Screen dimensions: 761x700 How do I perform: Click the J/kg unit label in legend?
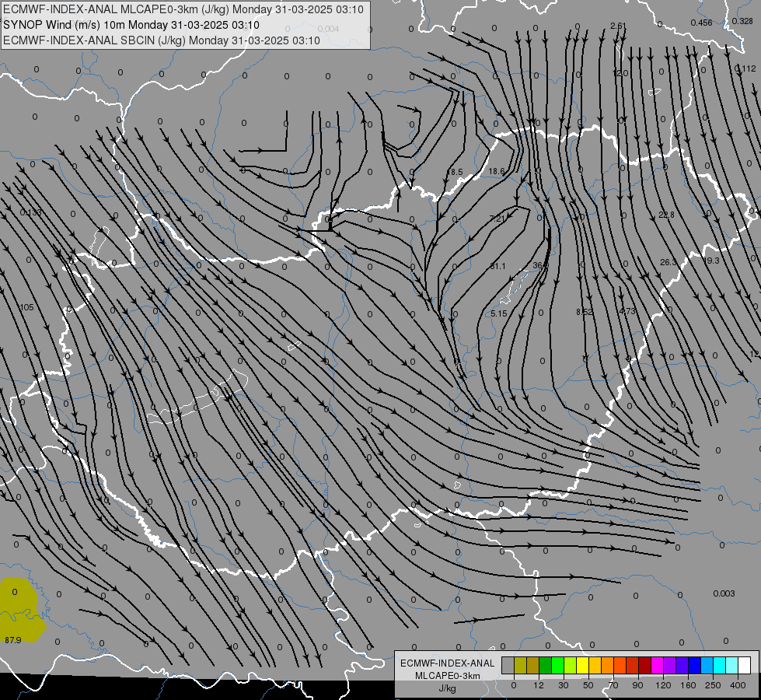tap(448, 688)
